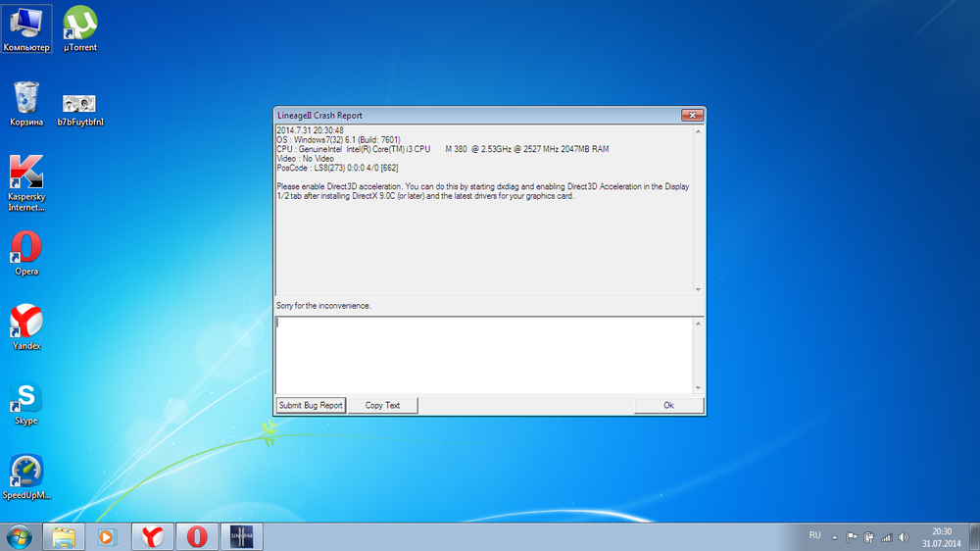The height and width of the screenshot is (551, 980).
Task: Select the Yandex browser desktop icon
Action: tap(26, 323)
